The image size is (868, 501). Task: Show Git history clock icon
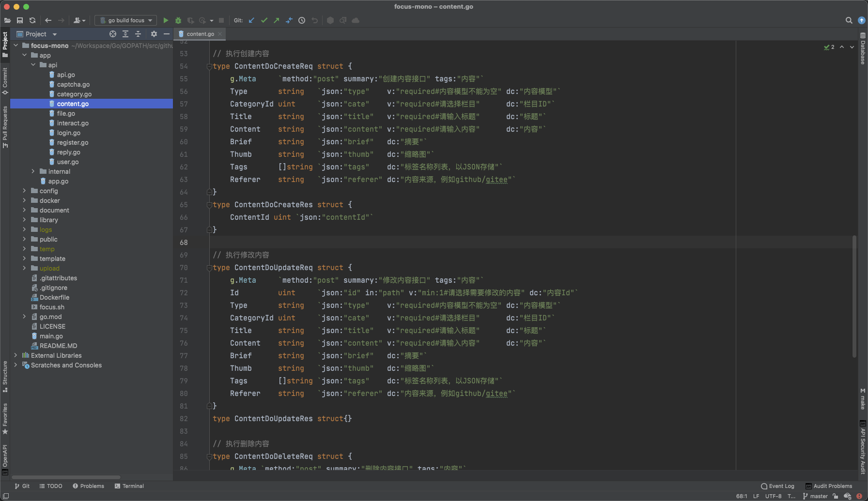(x=302, y=20)
